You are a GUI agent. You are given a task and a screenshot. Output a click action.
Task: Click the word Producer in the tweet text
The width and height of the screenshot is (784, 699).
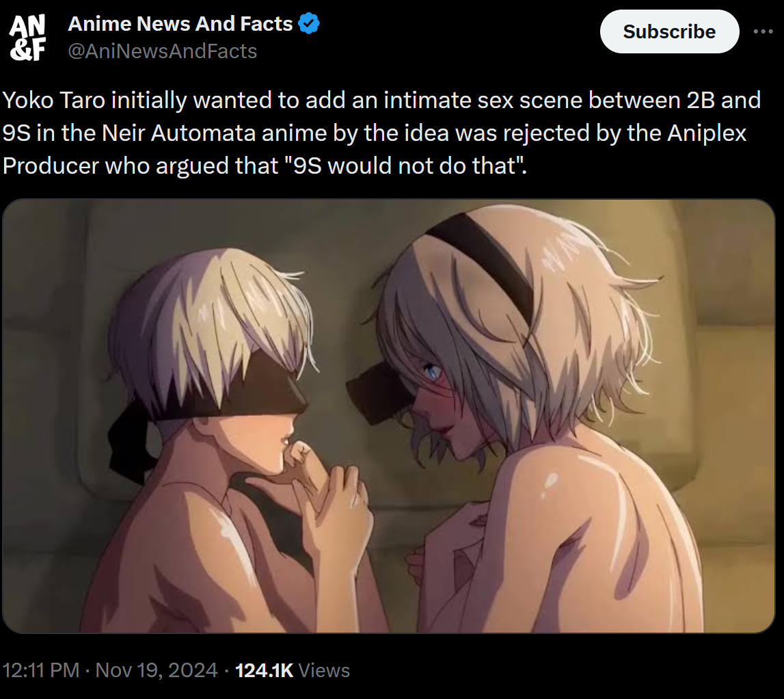[51, 165]
